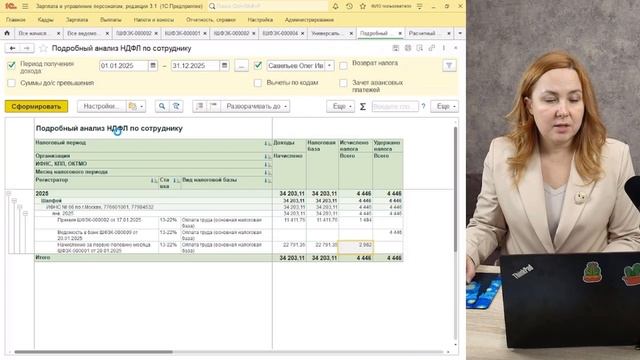Enable Суммы до/с превышения checkbox
Viewport: 640px width, 360px height.
pyautogui.click(x=11, y=83)
